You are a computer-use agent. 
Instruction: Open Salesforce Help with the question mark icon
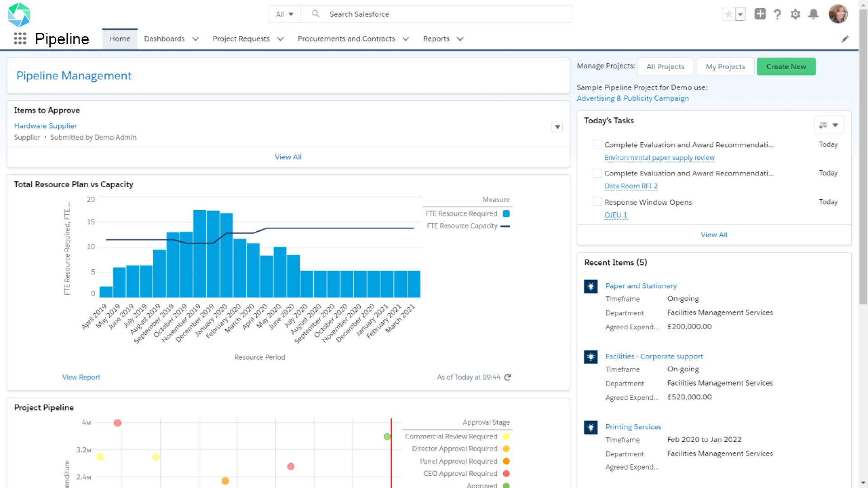coord(778,14)
